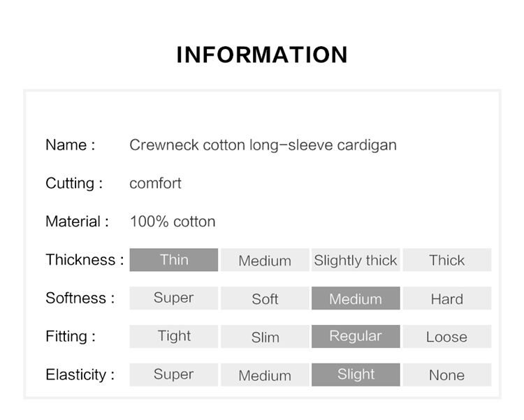Viewport: 524px width, 420px height.
Task: Select Medium in the Softness row
Action: point(356,298)
